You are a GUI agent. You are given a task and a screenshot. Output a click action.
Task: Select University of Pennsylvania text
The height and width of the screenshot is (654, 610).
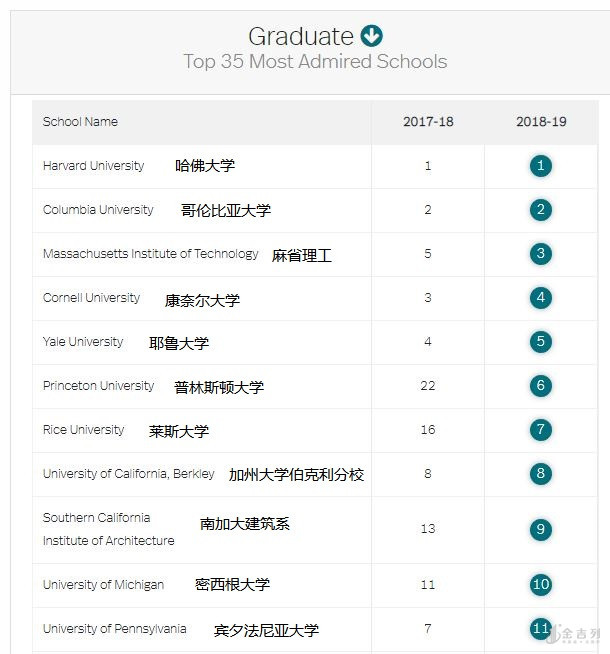(114, 629)
